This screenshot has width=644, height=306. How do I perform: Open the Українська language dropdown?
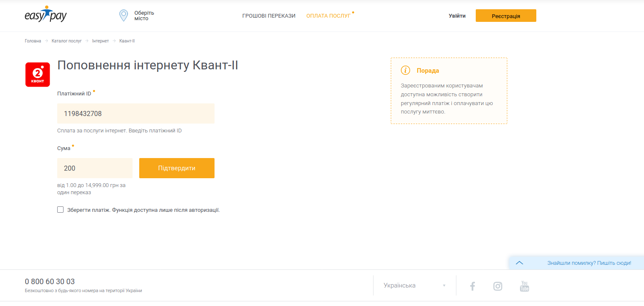414,285
